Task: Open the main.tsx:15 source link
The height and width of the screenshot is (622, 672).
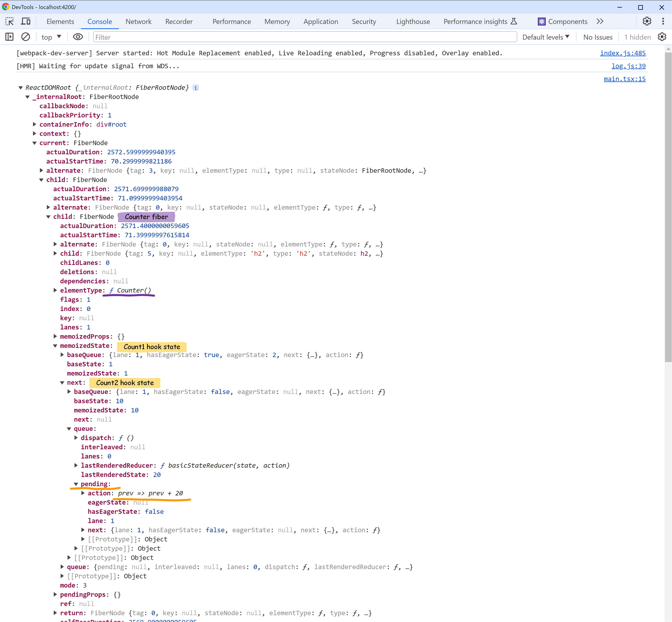Action: coord(625,79)
